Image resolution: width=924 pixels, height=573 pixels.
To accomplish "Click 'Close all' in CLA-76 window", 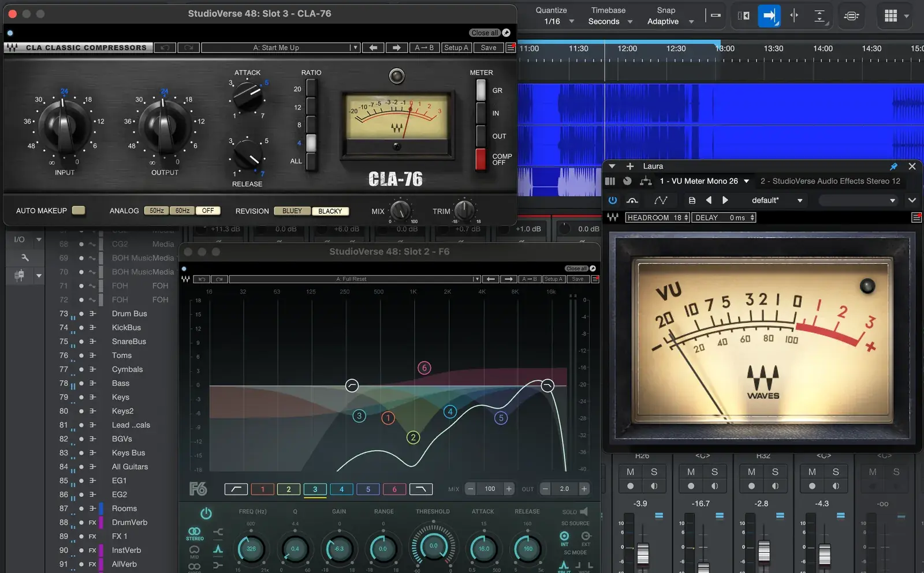I will tap(484, 33).
